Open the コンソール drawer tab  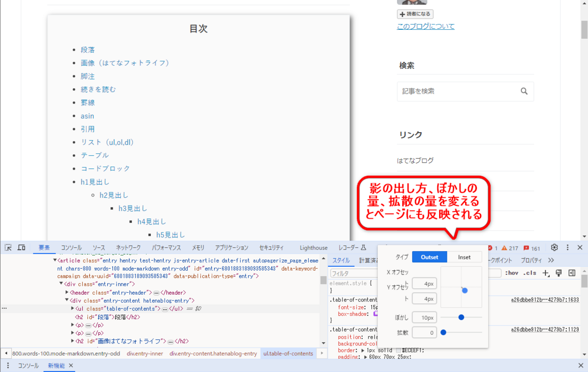pos(28,366)
